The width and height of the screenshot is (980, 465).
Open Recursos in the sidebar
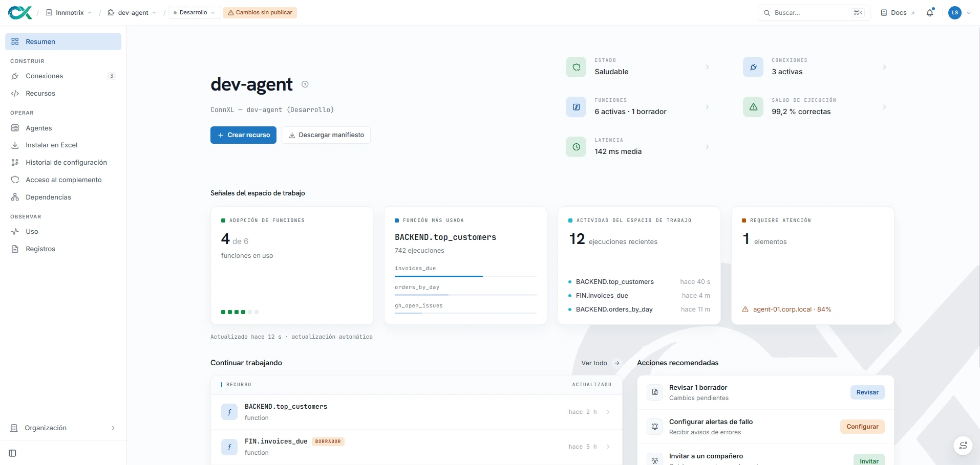63,93
